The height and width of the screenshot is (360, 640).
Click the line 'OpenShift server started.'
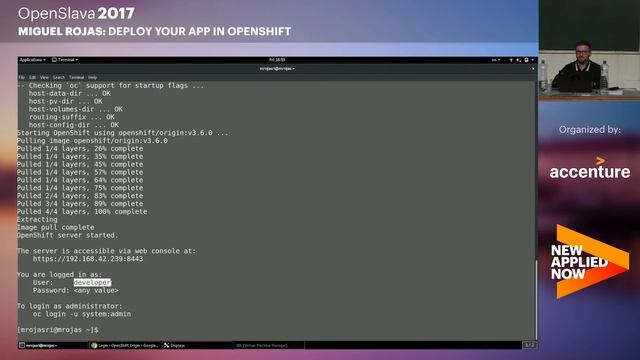point(67,236)
